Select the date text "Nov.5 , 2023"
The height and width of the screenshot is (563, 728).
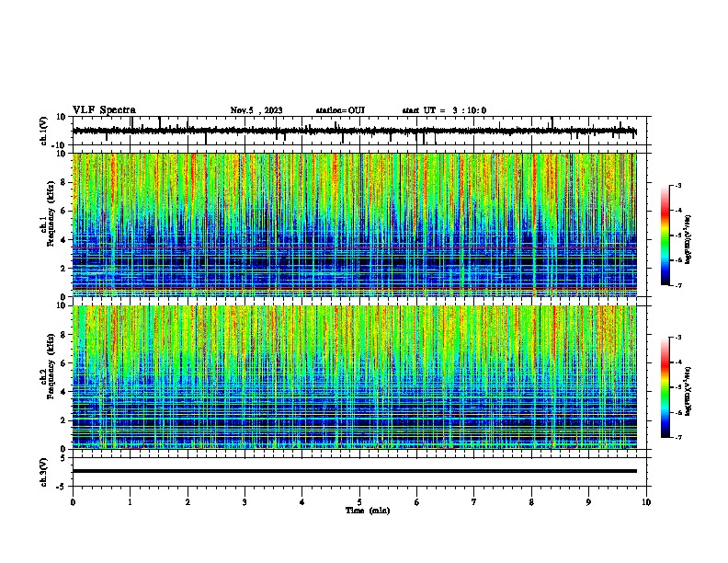pyautogui.click(x=256, y=110)
